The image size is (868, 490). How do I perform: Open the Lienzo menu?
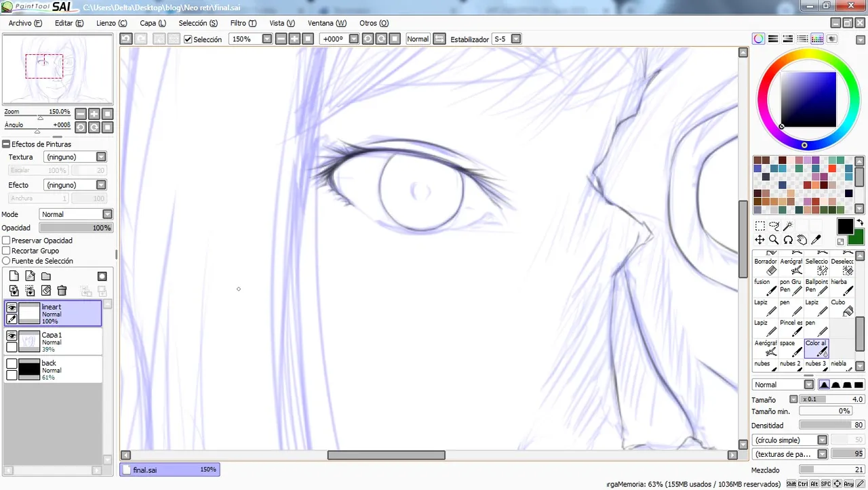pos(112,23)
